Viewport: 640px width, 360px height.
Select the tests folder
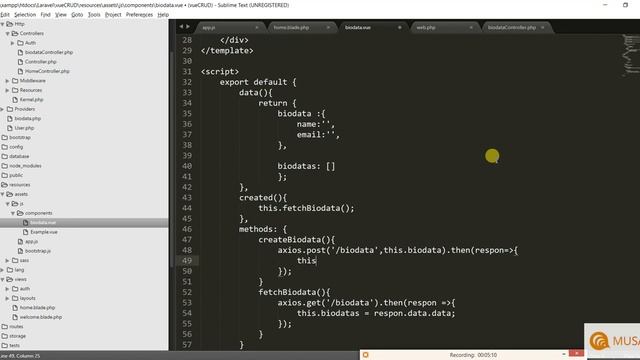[14, 345]
